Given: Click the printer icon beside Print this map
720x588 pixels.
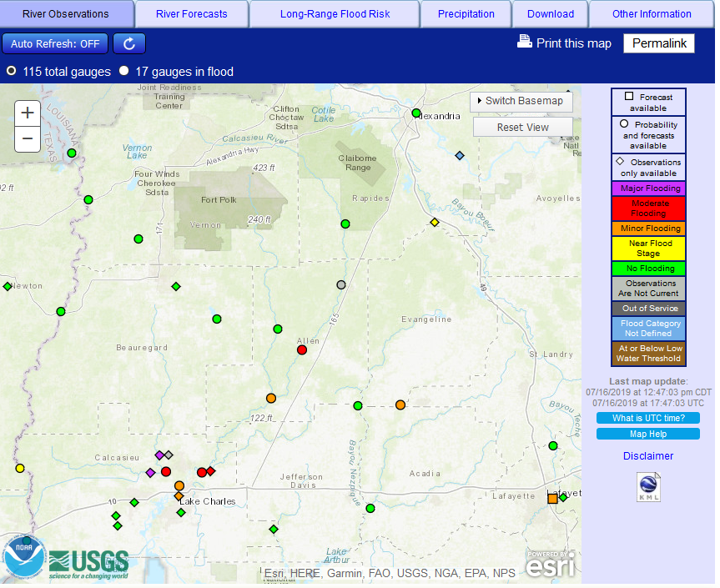Looking at the screenshot, I should [525, 42].
